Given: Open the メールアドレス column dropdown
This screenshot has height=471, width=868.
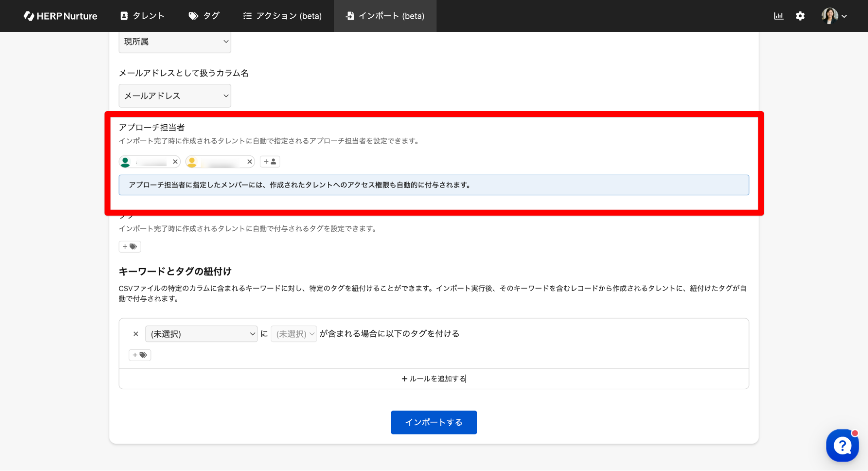Looking at the screenshot, I should click(175, 96).
